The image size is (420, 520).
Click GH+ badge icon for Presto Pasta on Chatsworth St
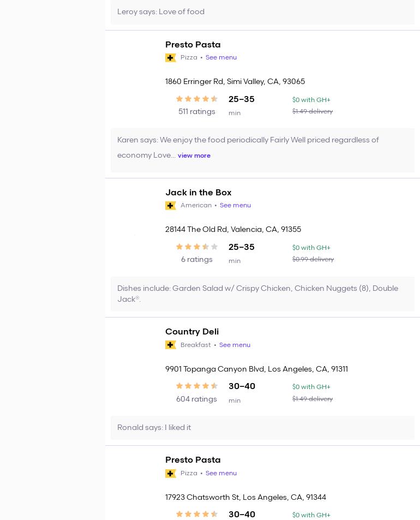[x=171, y=474]
